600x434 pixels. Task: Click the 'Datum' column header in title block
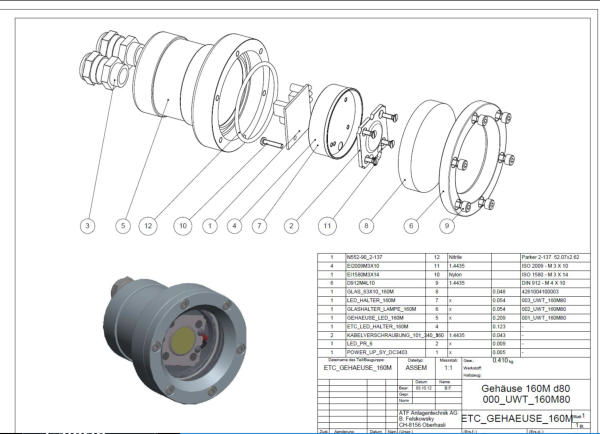point(421,382)
